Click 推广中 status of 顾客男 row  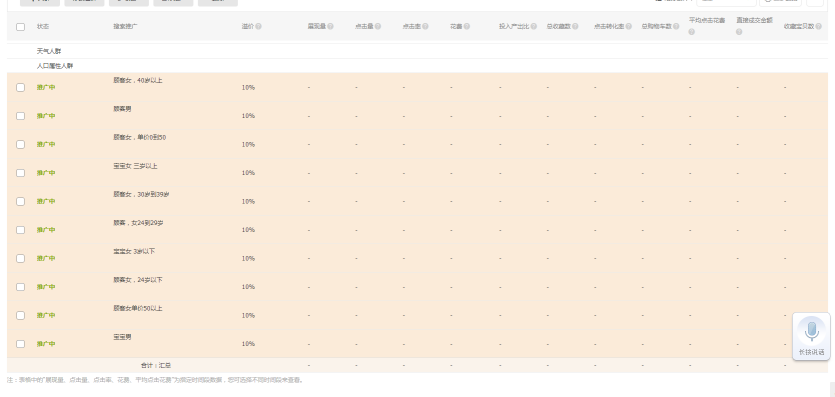coord(46,116)
